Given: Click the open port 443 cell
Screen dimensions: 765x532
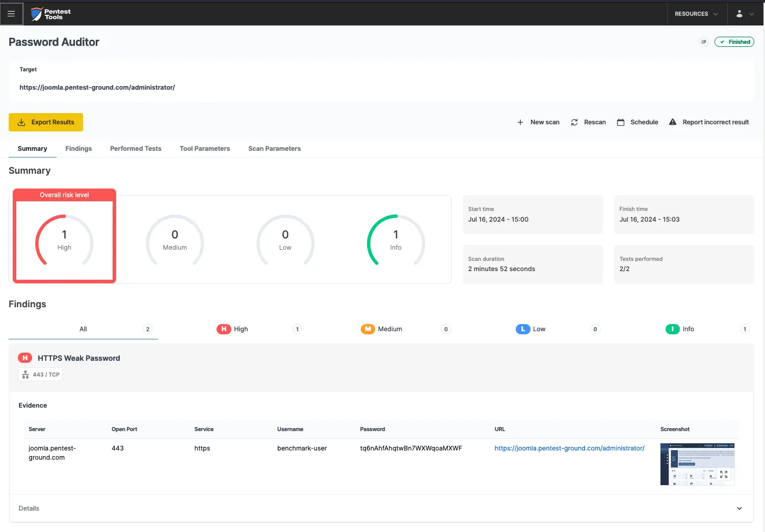Looking at the screenshot, I should pos(118,448).
